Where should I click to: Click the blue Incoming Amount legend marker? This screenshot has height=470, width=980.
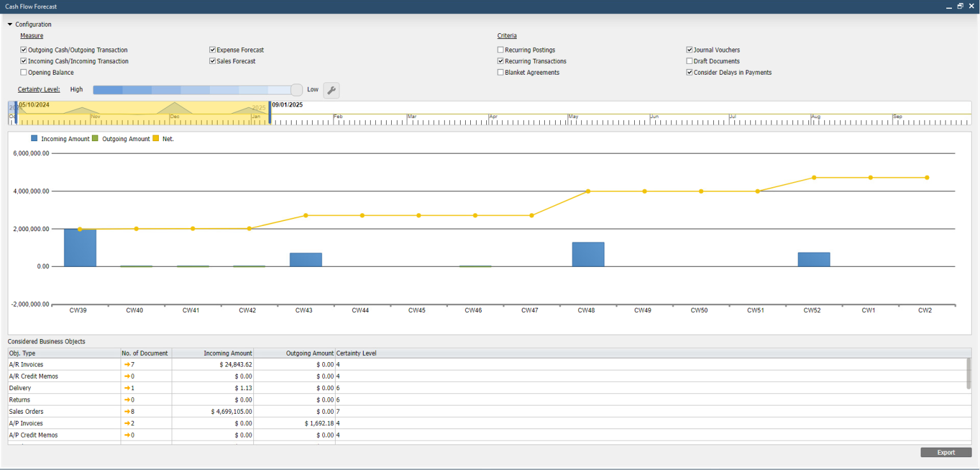pyautogui.click(x=34, y=138)
